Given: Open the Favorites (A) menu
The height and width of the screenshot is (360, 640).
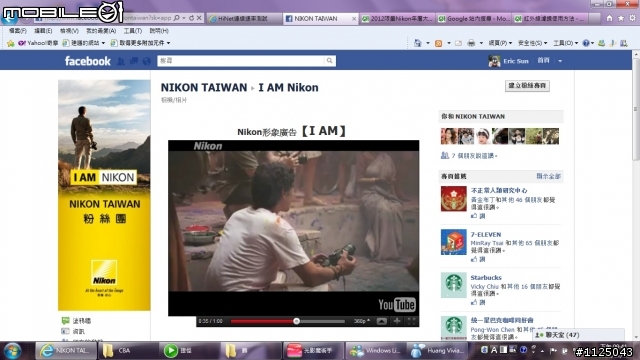Looking at the screenshot, I should 101,31.
